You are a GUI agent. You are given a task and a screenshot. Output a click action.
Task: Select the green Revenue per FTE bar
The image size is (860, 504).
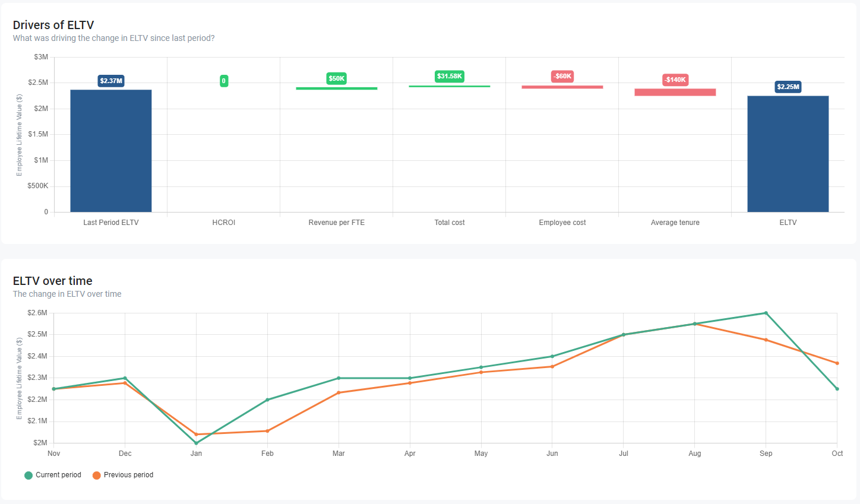337,88
